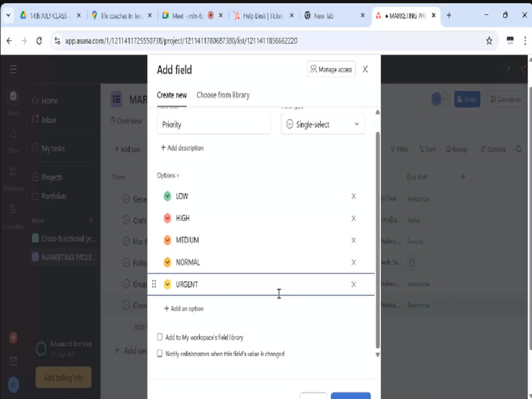Screen dimensions: 532x399
Task: Remove the NORMAL option
Action: coord(354,262)
